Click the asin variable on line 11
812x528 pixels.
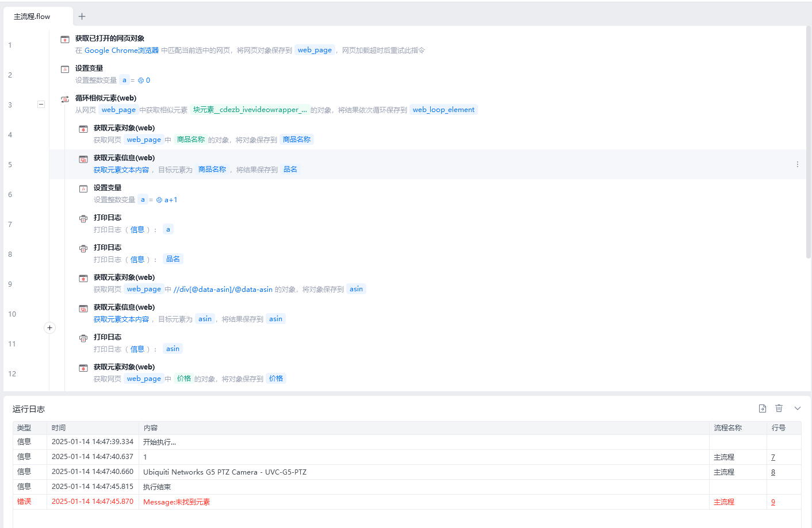(x=173, y=349)
